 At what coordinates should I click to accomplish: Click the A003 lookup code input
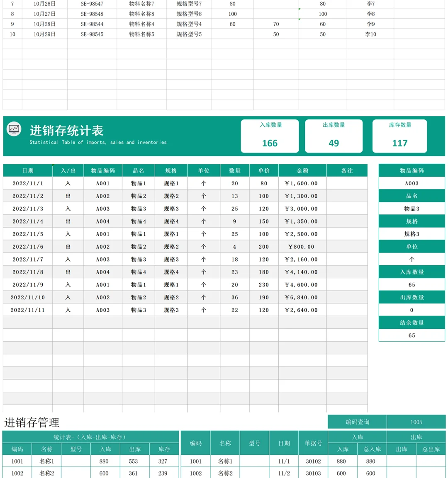[412, 183]
